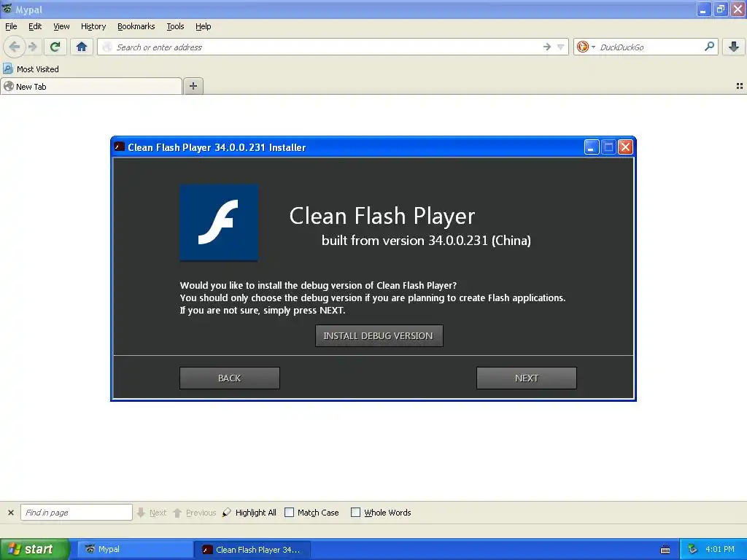Viewport: 747px width, 560px height.
Task: Open the Windows start menu
Action: coord(34,549)
